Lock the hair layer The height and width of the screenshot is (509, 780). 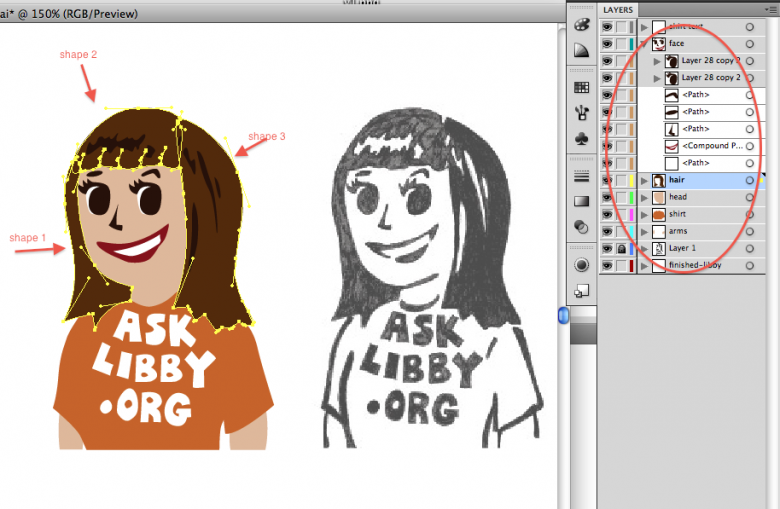click(x=621, y=181)
